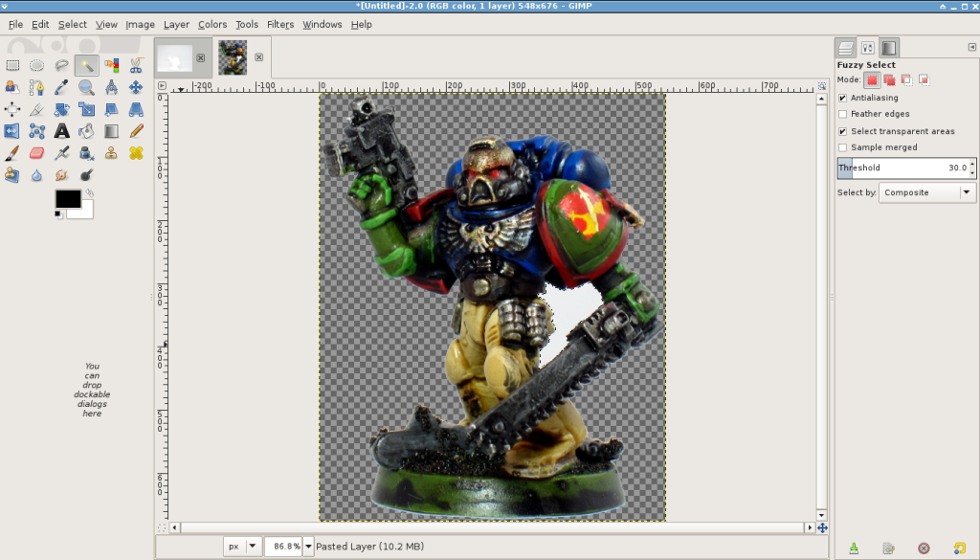The width and height of the screenshot is (980, 560).
Task: Save tool preset button
Action: [854, 549]
